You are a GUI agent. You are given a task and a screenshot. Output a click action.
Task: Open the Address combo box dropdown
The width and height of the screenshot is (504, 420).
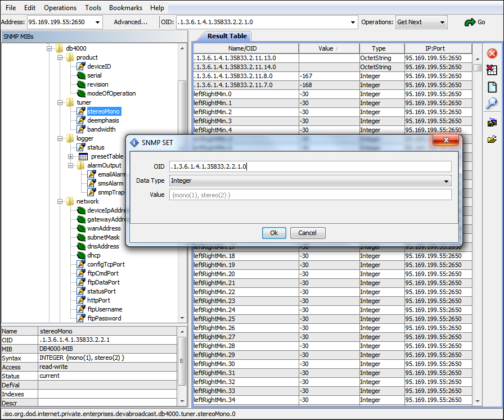(x=97, y=22)
